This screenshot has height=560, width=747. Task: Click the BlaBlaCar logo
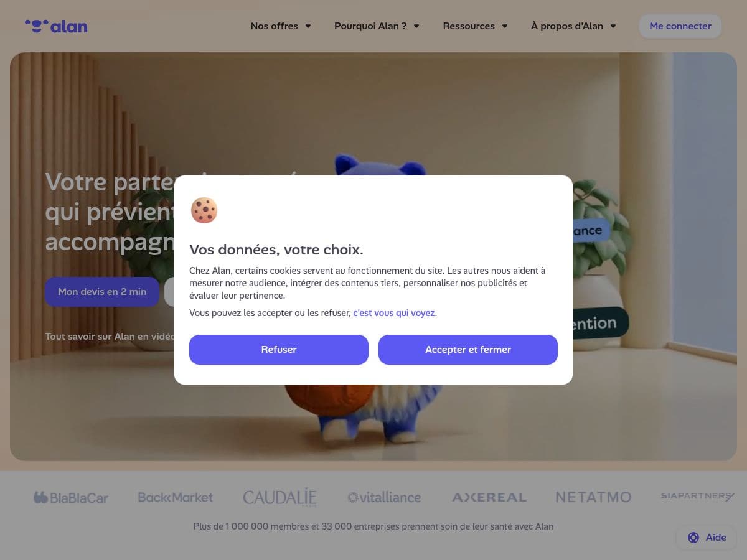(x=71, y=497)
